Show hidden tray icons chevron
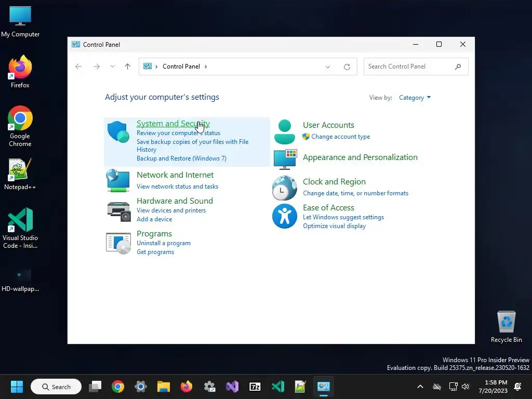The height and width of the screenshot is (399, 532). pyautogui.click(x=420, y=387)
